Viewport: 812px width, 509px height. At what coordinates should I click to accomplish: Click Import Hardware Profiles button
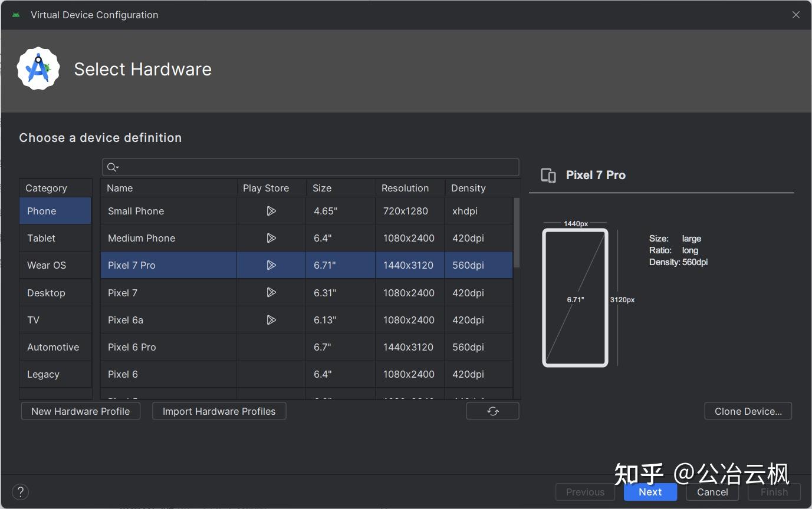[219, 411]
